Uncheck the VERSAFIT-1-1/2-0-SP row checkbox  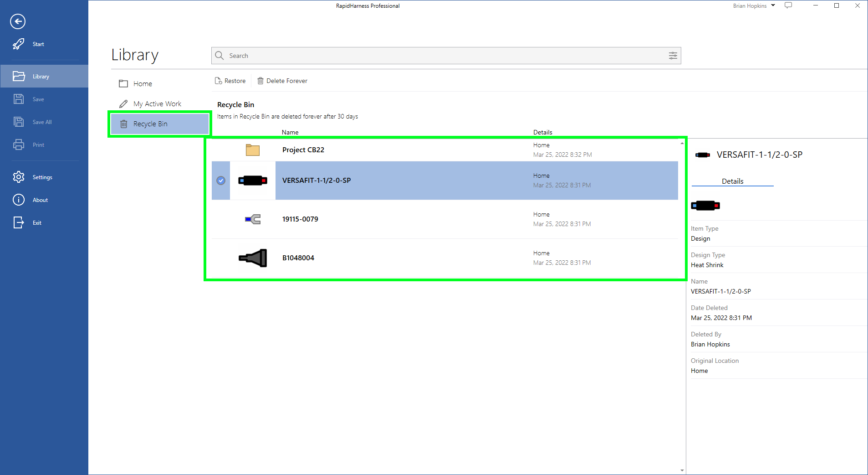click(x=221, y=181)
